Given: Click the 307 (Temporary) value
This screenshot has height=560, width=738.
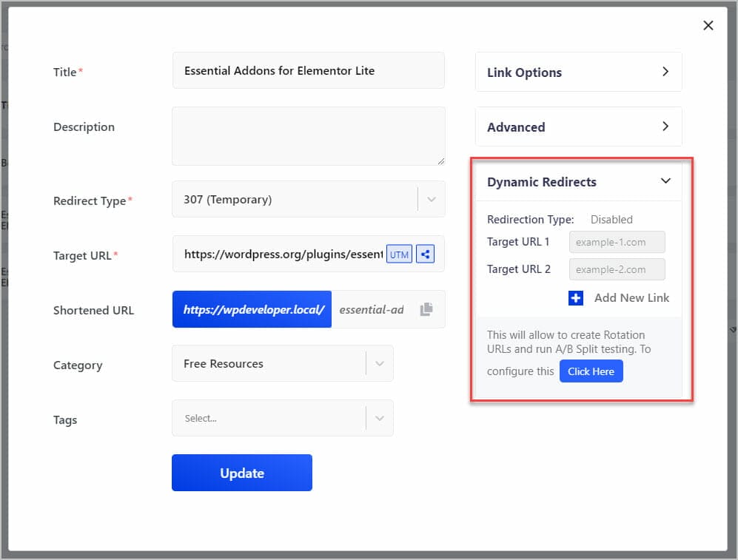Looking at the screenshot, I should click(x=228, y=199).
